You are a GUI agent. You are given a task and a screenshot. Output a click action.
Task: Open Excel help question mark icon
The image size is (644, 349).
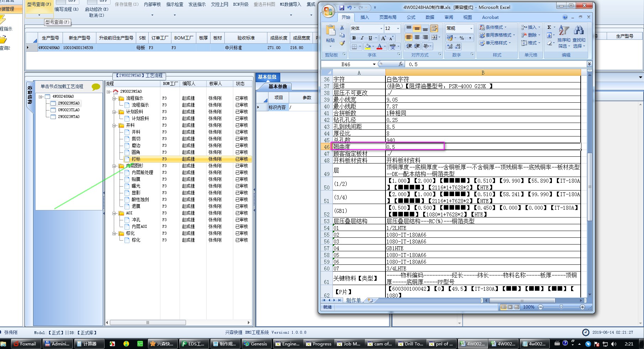click(x=565, y=17)
